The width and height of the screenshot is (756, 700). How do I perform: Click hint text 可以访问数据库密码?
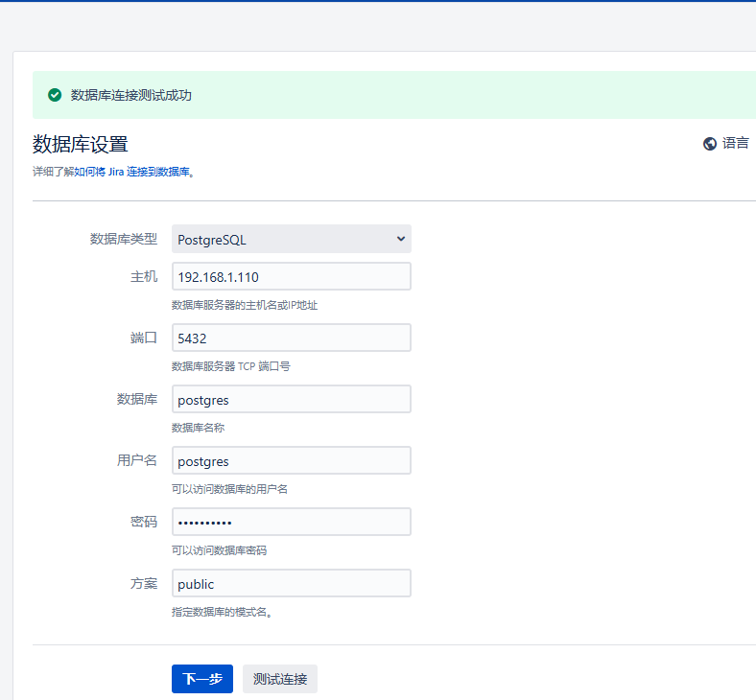(x=219, y=550)
